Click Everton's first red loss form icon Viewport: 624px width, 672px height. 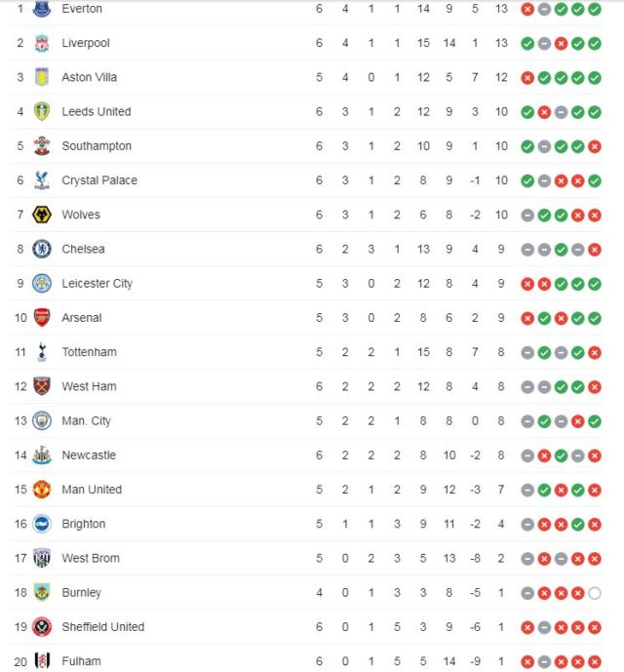pos(527,9)
